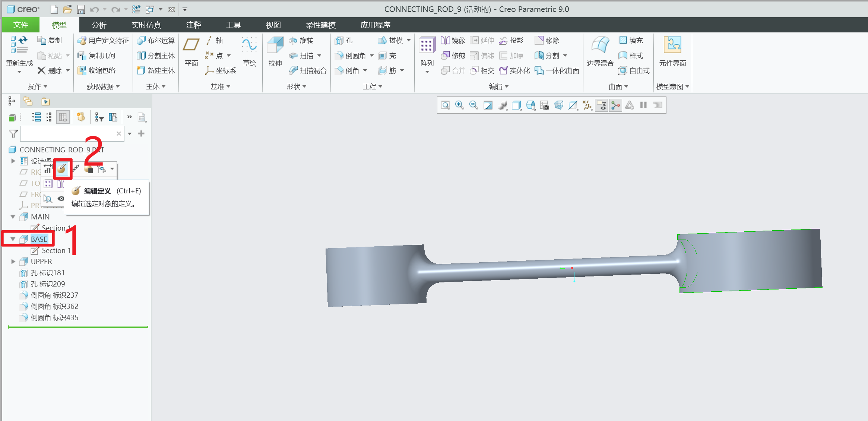This screenshot has height=421, width=868.
Task: Click the zoom in magnifier icon
Action: [459, 105]
